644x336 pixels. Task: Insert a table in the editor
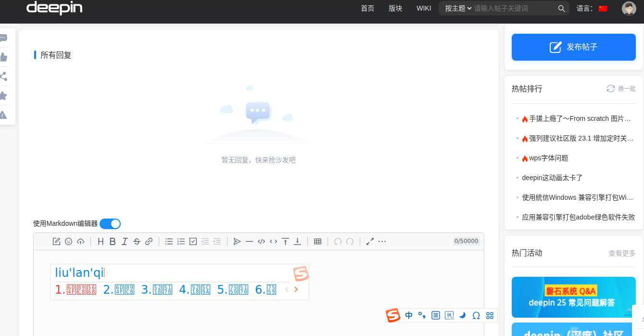pyautogui.click(x=317, y=241)
